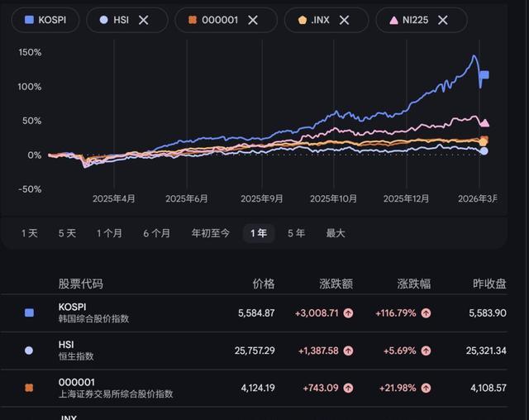Click the KOSPI blue square marker icon
Viewport: 529px width, 420px height.
coord(30,313)
